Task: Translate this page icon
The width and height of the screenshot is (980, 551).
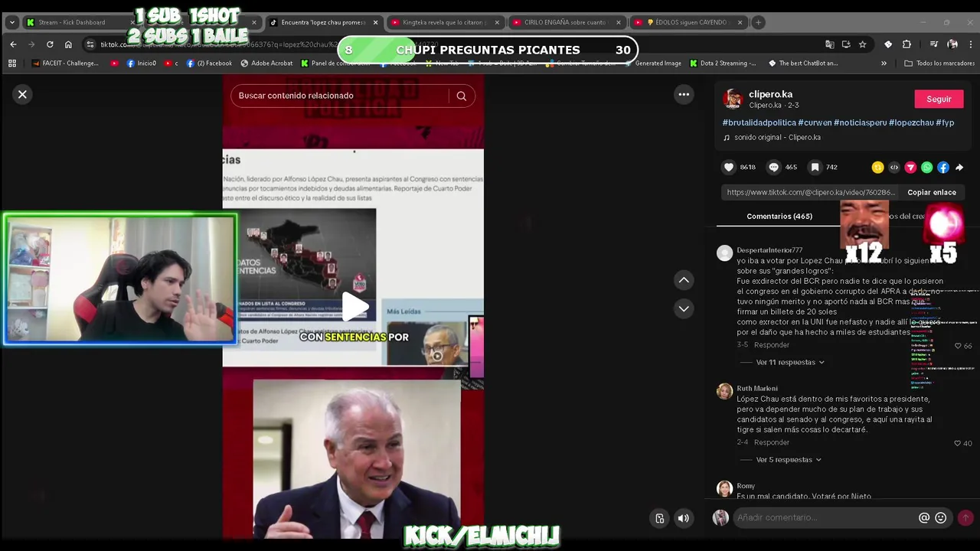Action: tap(830, 44)
